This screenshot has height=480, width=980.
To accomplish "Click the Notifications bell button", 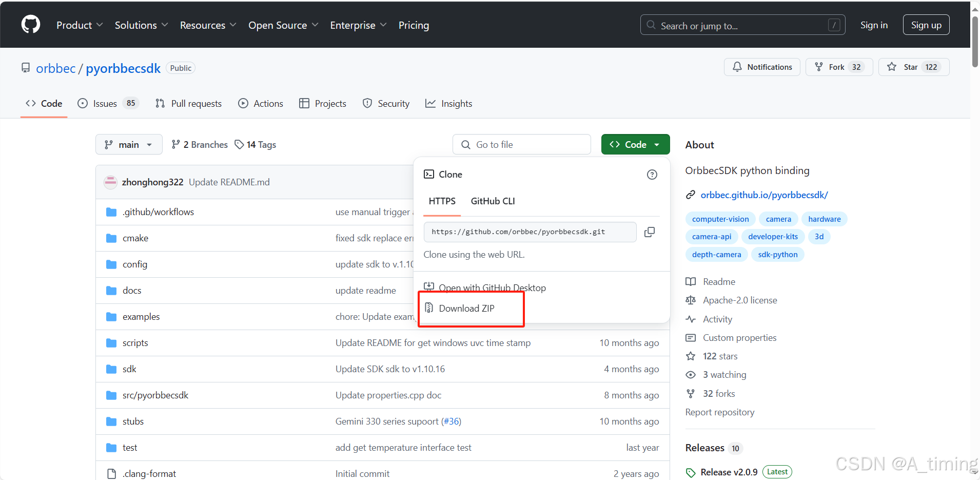I will click(x=762, y=67).
